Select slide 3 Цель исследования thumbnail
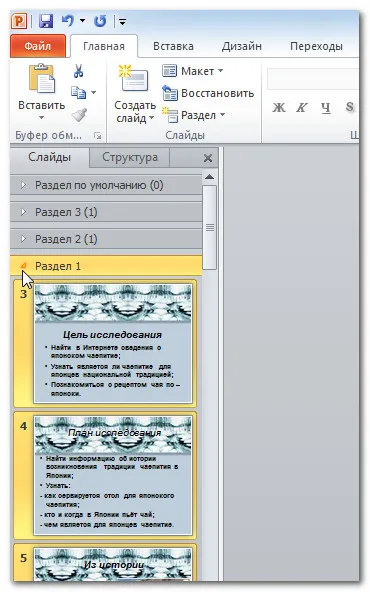The image size is (370, 592). pyautogui.click(x=113, y=344)
